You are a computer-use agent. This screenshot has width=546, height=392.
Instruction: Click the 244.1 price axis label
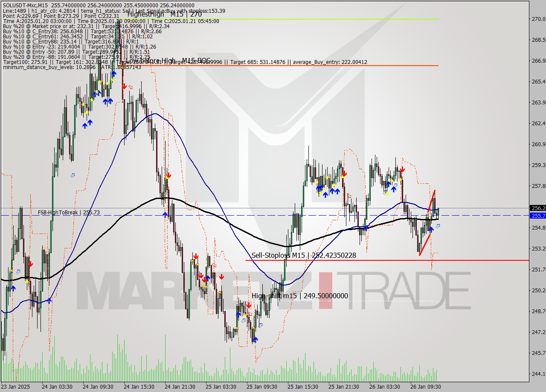click(x=538, y=374)
